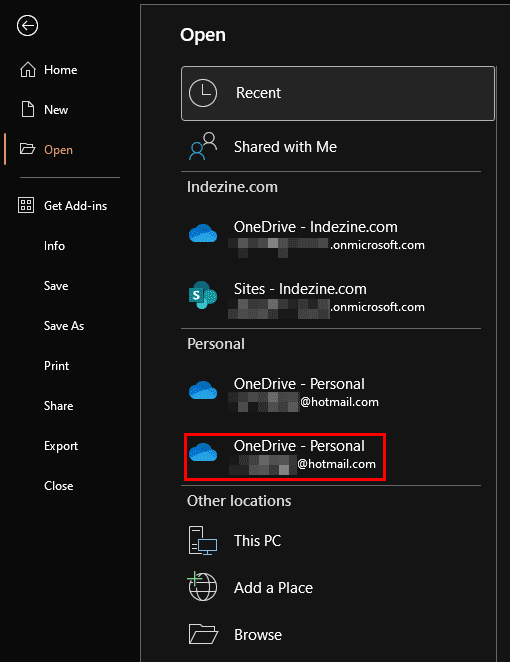Click the Open page title
The height and width of the screenshot is (662, 510).
point(203,35)
